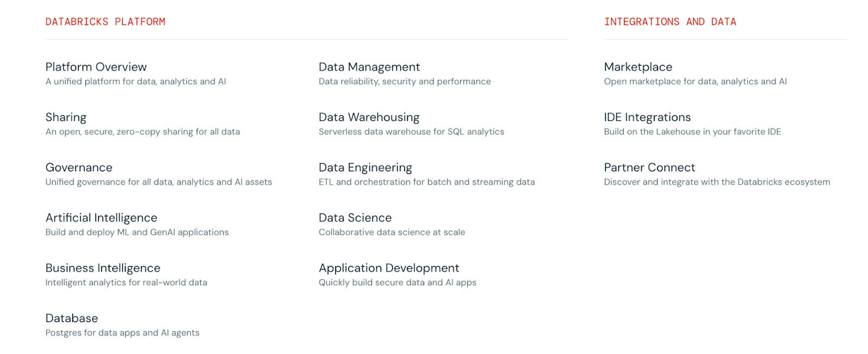Screen dimensions: 868x354
Task: Click 'Serverless data warehouse for SQL analytics' description
Action: 411,132
